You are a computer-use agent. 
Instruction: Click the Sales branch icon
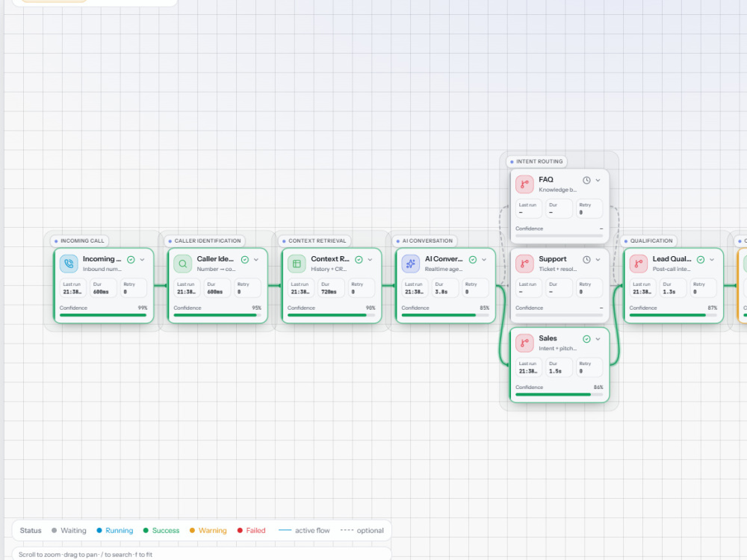pos(524,343)
